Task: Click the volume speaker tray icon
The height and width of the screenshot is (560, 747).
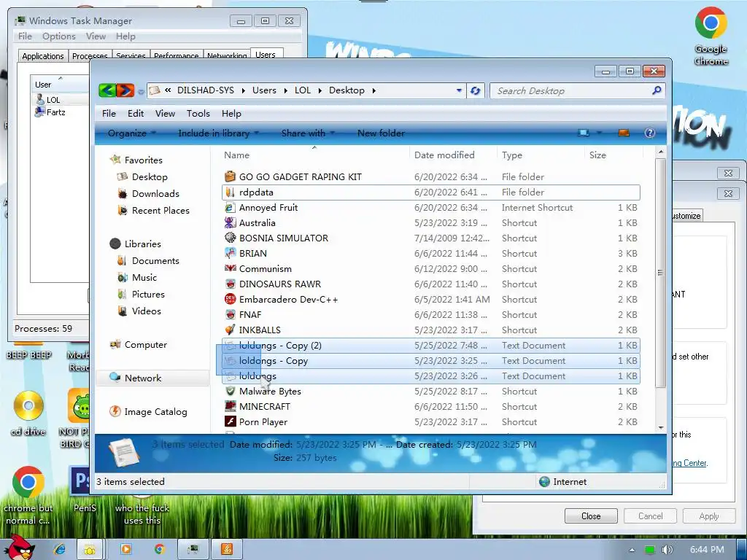Action: coord(667,550)
